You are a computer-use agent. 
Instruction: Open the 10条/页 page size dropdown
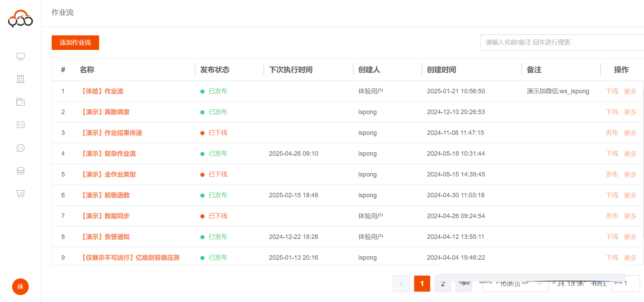tap(515, 284)
